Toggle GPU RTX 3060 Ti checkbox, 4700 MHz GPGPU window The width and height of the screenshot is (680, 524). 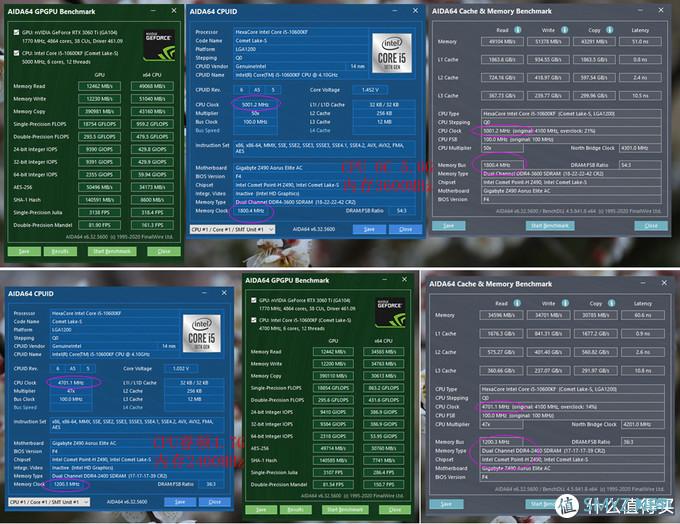(x=254, y=300)
